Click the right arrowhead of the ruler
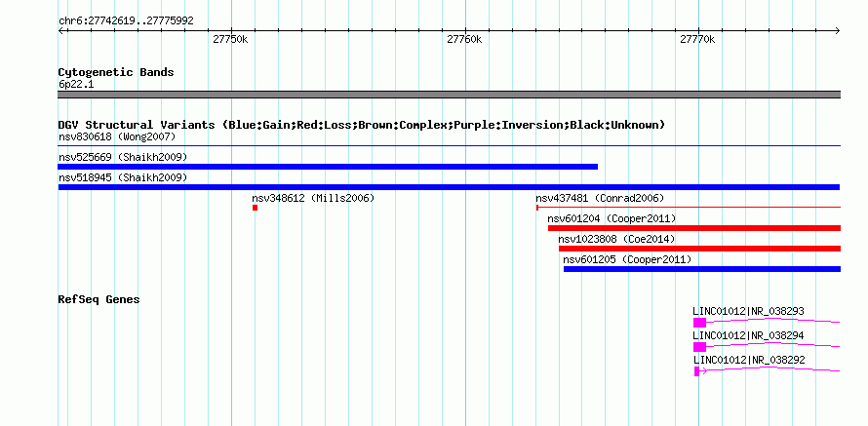The height and width of the screenshot is (426, 868). [x=837, y=31]
